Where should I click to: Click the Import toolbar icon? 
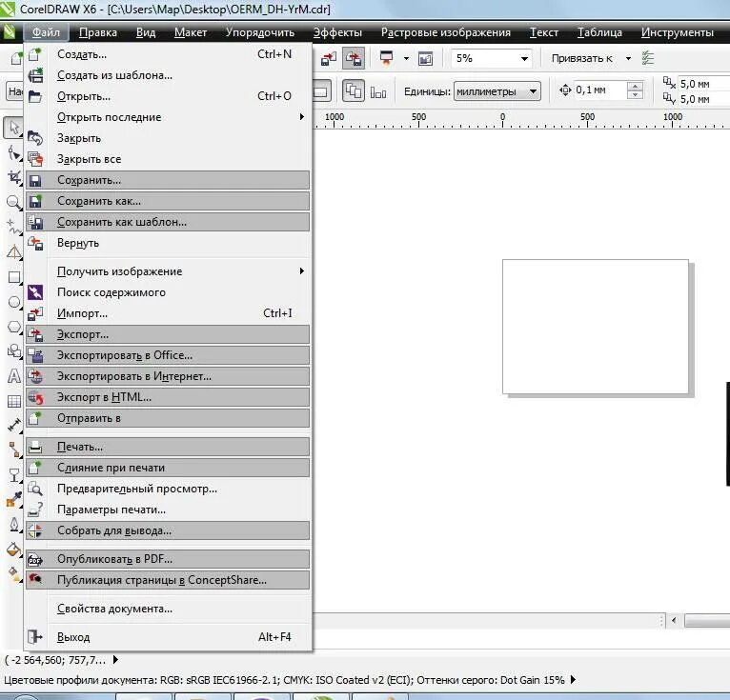[x=329, y=59]
